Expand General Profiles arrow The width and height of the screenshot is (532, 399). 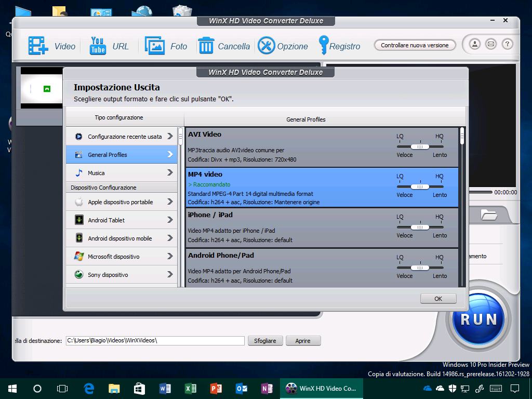(x=170, y=154)
